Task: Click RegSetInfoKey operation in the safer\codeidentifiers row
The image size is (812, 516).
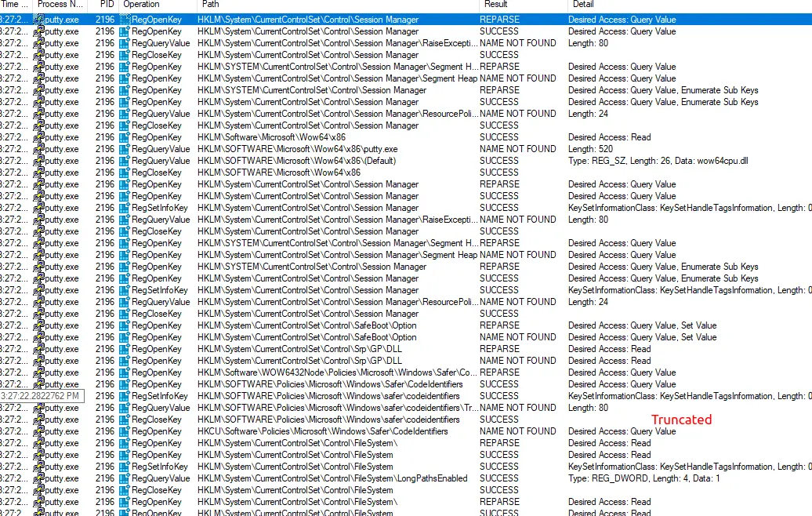Action: click(x=160, y=396)
